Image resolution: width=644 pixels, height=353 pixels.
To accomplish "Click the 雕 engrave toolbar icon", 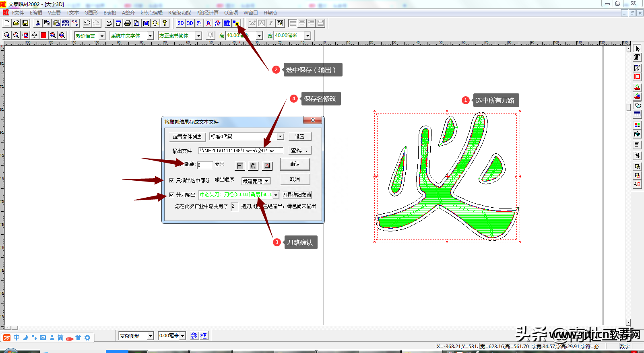I will coord(227,23).
